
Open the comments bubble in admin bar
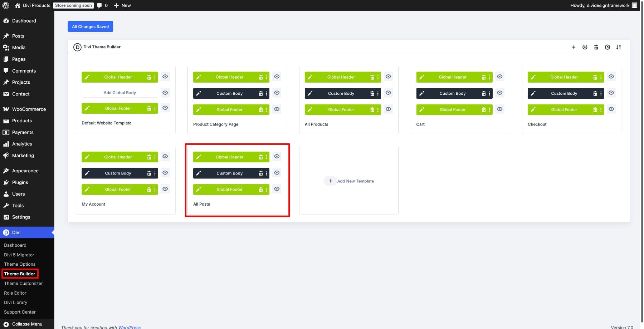102,5
